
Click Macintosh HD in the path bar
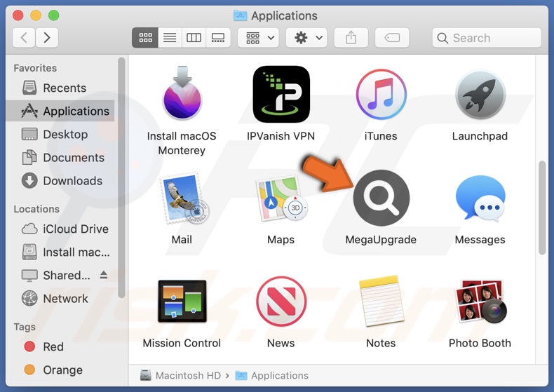(x=180, y=375)
